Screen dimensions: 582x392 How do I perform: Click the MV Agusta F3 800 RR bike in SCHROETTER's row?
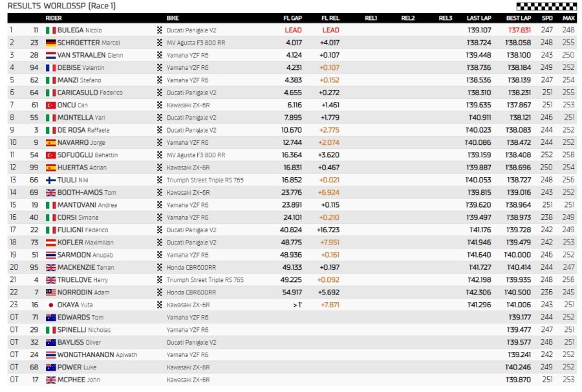tap(196, 43)
